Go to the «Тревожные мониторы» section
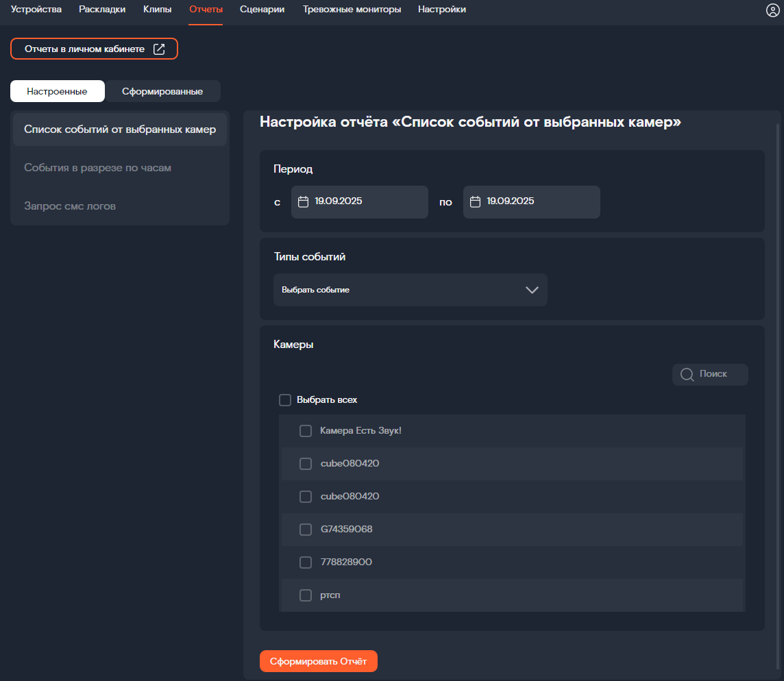This screenshot has height=681, width=784. [x=352, y=10]
